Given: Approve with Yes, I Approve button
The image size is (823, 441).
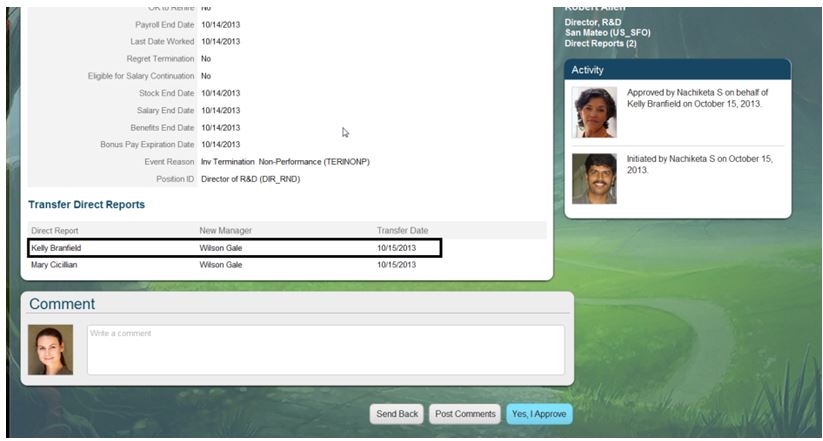Looking at the screenshot, I should point(539,414).
